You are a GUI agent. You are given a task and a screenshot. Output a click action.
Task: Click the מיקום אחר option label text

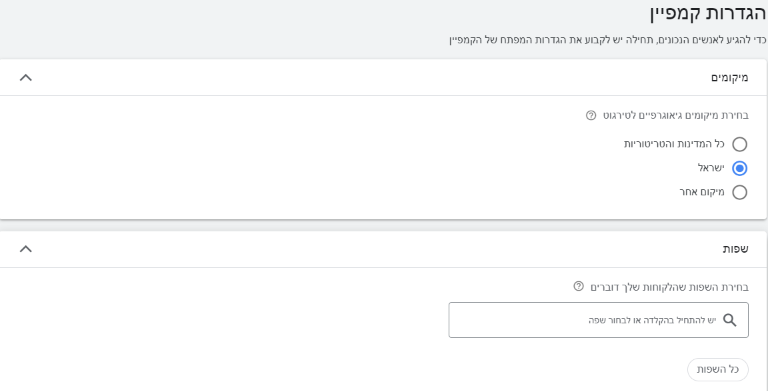pyautogui.click(x=702, y=192)
